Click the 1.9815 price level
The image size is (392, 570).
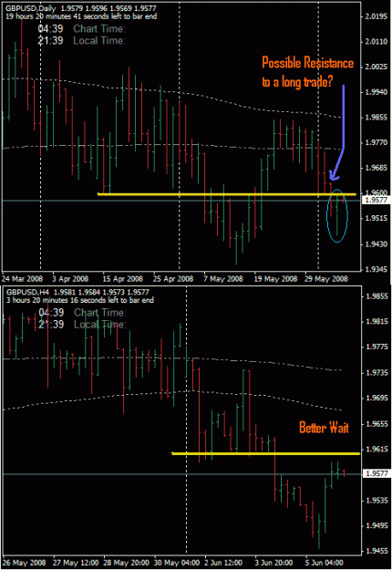[x=376, y=322]
